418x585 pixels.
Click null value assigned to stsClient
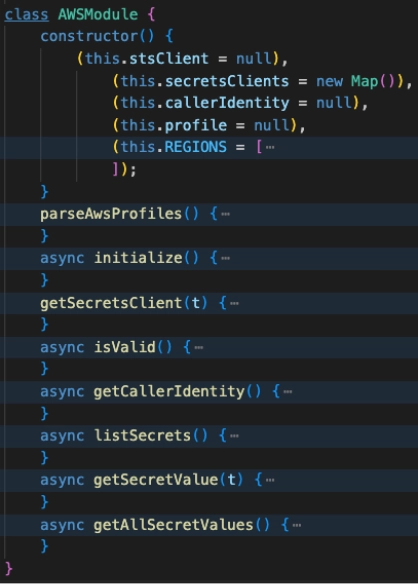[254, 59]
